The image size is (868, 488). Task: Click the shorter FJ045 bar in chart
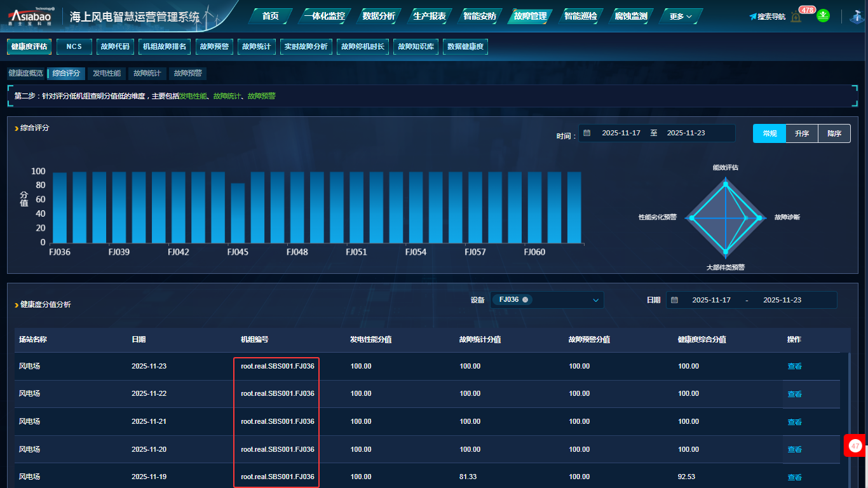(x=238, y=213)
